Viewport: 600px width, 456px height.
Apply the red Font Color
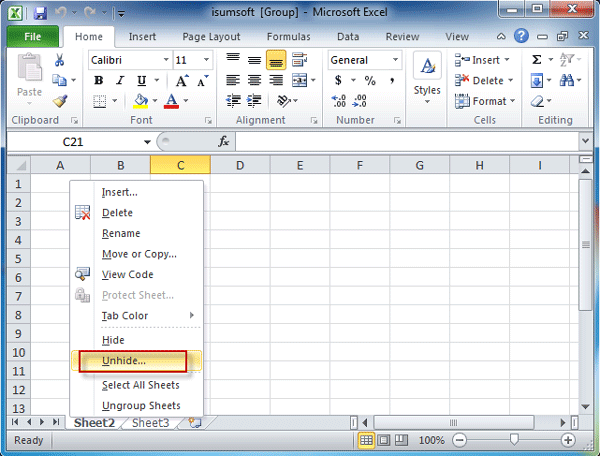pyautogui.click(x=171, y=101)
